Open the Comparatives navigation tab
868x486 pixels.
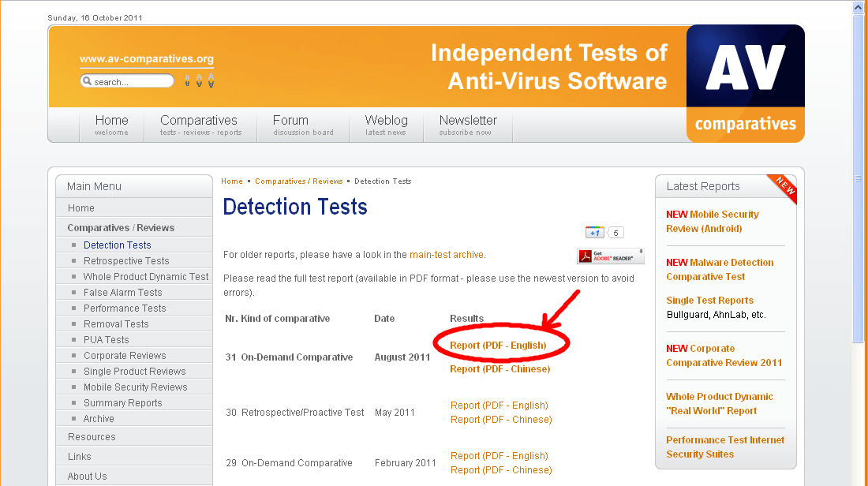(x=200, y=125)
